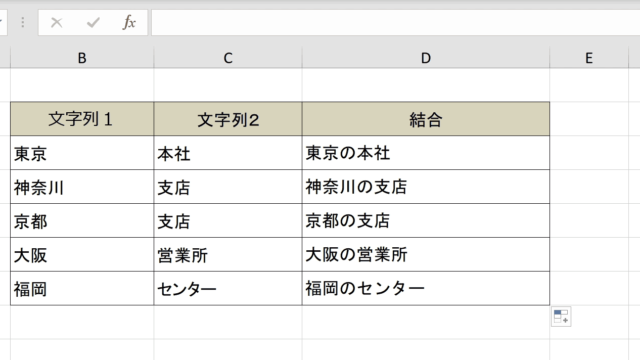Select column D header
This screenshot has height=360, width=640.
(426, 58)
